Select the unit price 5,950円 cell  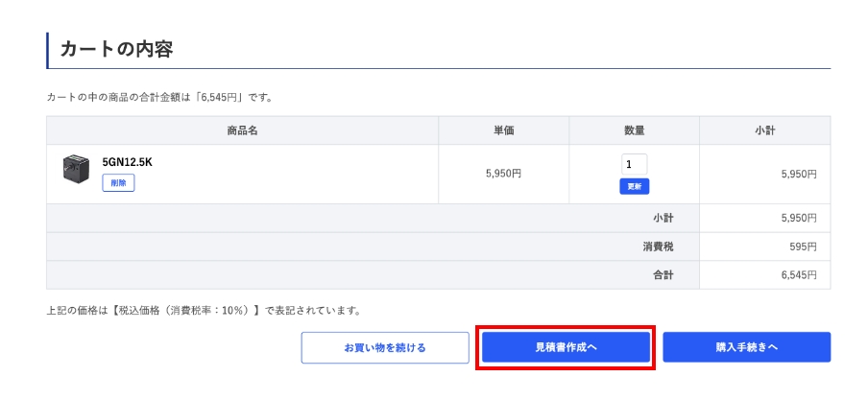pyautogui.click(x=504, y=174)
